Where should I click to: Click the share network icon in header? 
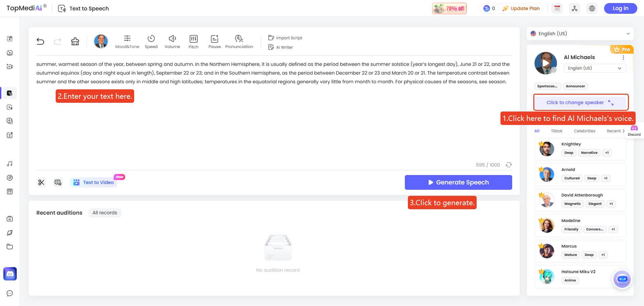click(x=575, y=8)
